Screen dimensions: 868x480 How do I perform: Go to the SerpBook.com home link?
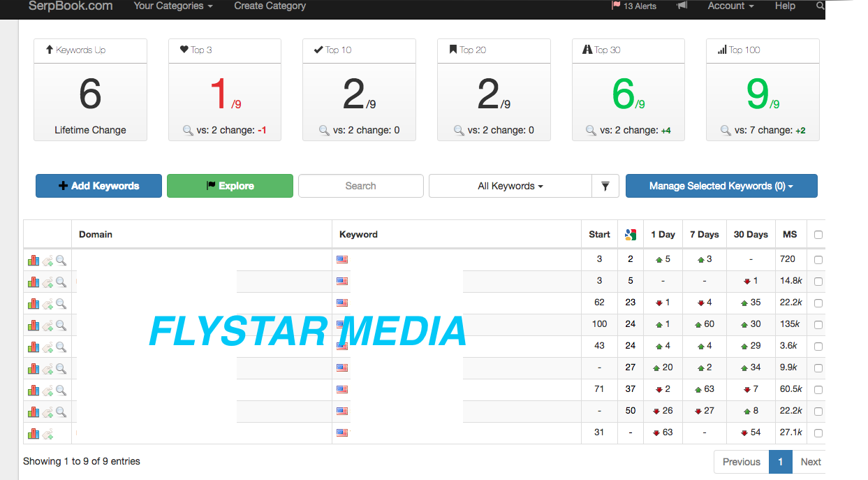tap(71, 6)
